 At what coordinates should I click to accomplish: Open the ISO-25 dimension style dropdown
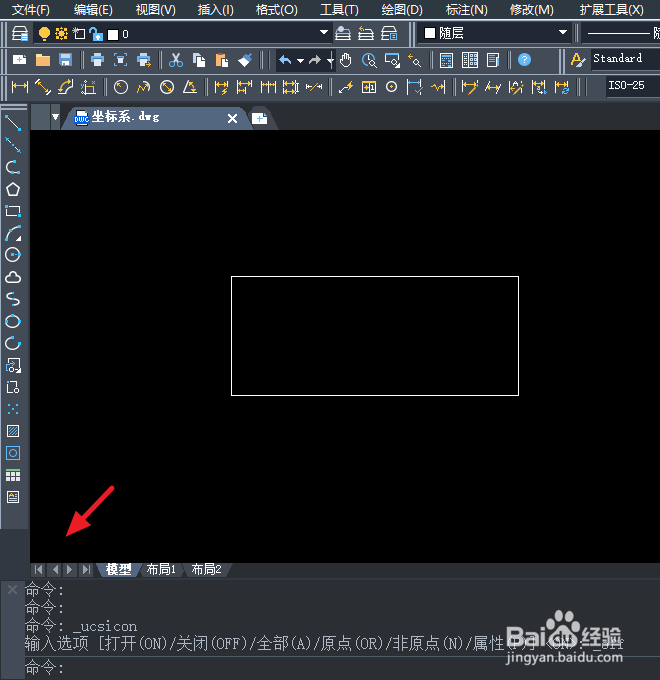(x=633, y=86)
